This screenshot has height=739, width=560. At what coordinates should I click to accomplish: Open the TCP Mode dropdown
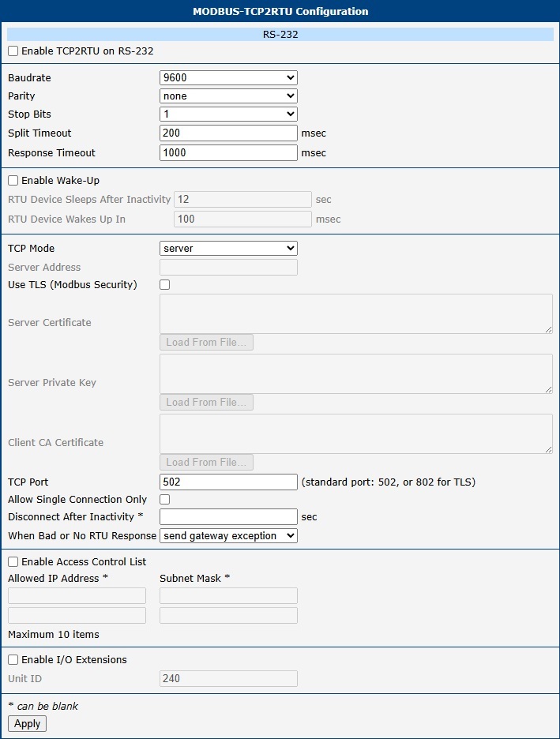click(x=228, y=249)
